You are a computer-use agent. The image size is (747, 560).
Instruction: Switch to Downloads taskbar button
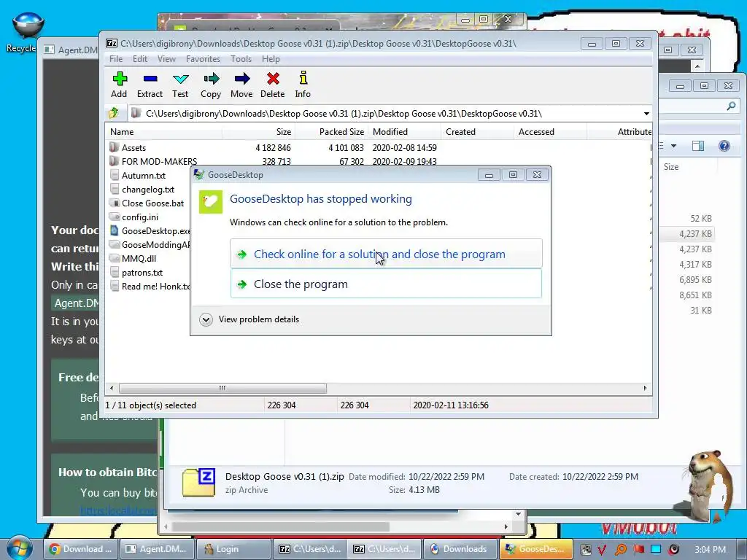click(x=461, y=549)
